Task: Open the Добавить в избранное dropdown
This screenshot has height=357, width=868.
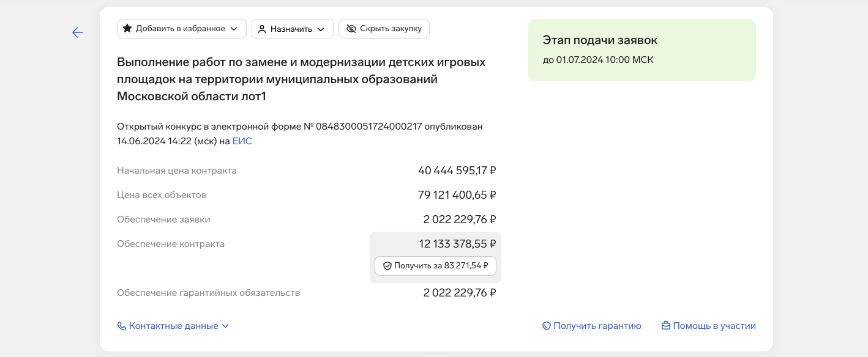Action: coord(233,29)
